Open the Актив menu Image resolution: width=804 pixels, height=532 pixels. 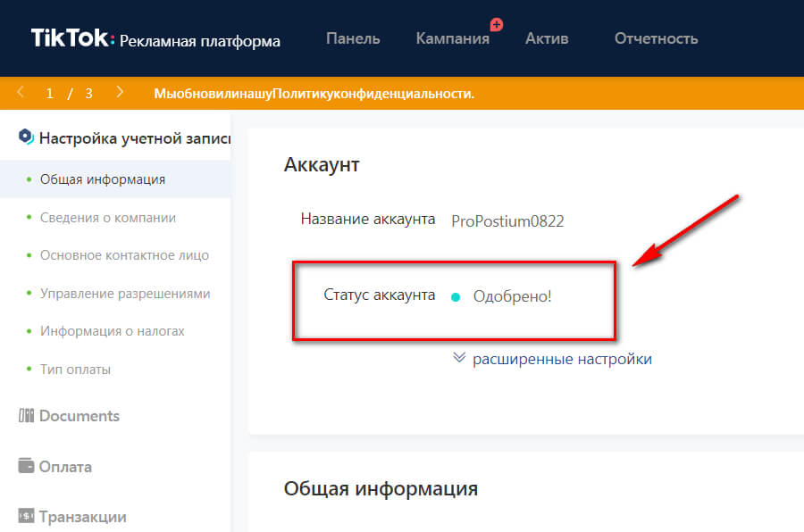pos(546,38)
